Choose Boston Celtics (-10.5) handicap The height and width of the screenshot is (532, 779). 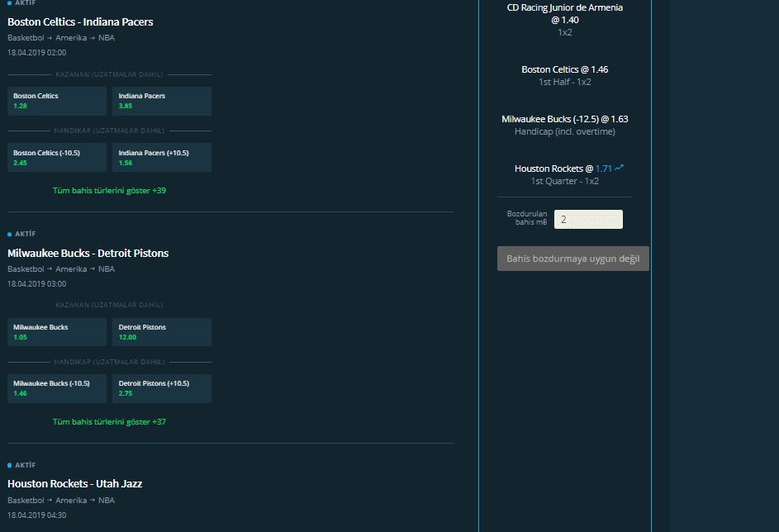tap(57, 158)
